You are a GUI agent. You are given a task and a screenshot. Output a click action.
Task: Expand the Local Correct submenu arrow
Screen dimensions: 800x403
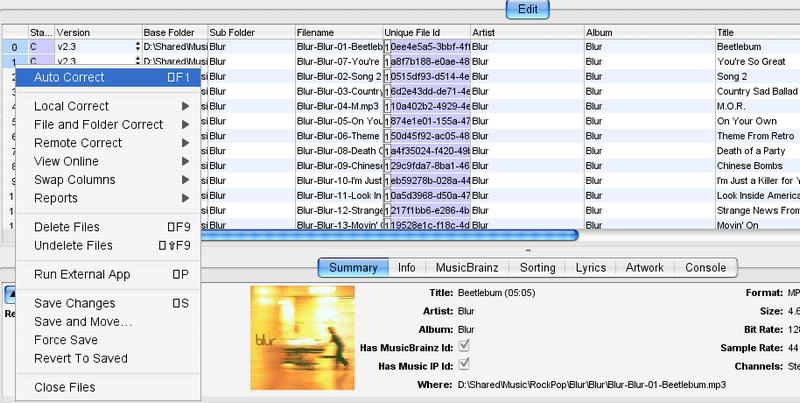coord(185,106)
